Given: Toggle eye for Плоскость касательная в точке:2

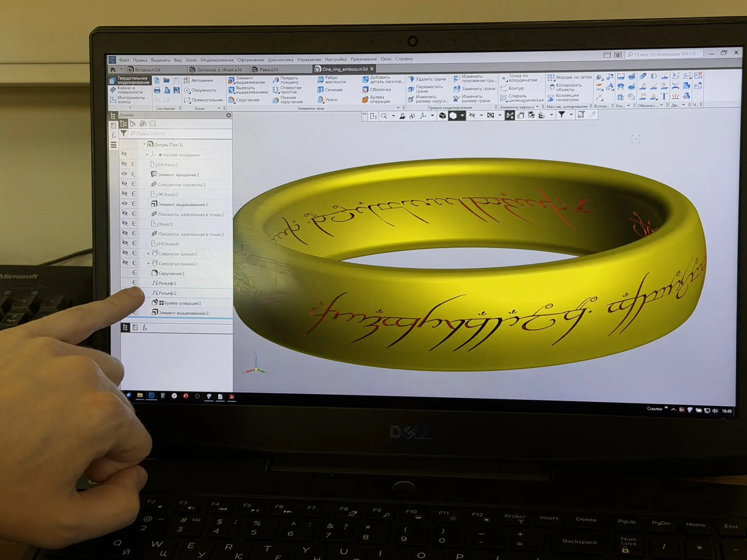Looking at the screenshot, I should click(125, 213).
